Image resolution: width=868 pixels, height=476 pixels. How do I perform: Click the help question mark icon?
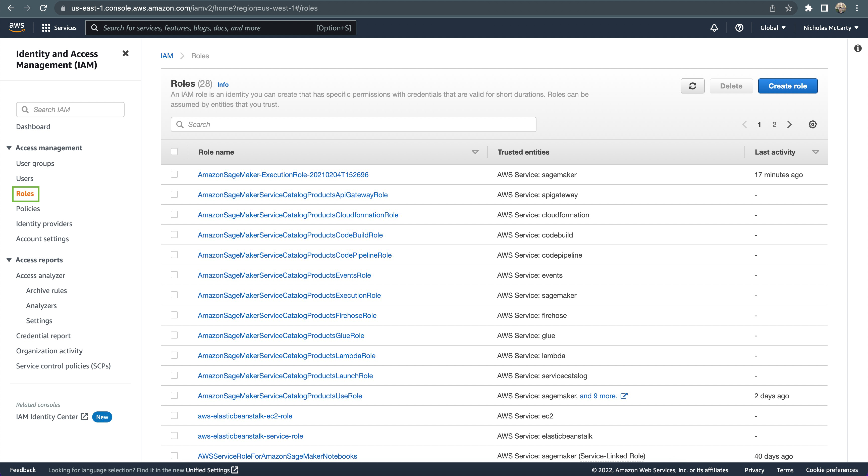(x=739, y=28)
